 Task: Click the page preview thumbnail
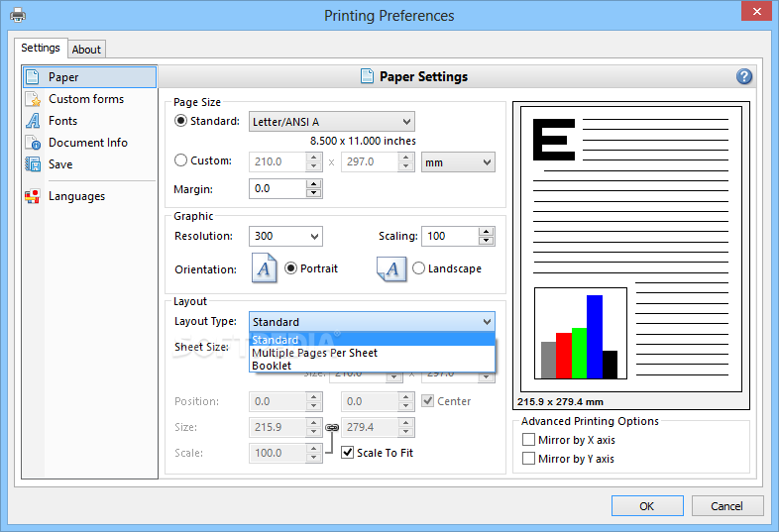pos(631,249)
